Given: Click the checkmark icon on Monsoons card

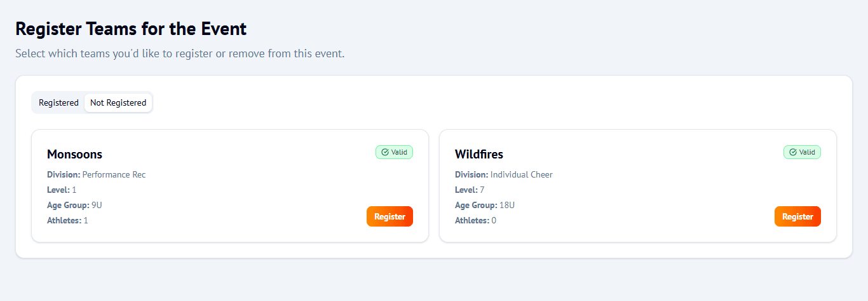Looking at the screenshot, I should point(385,152).
